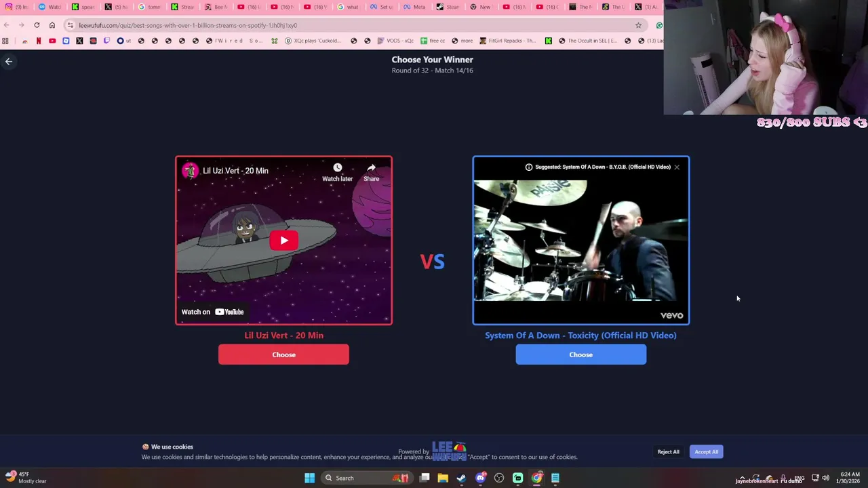Accept All cookies
This screenshot has height=488, width=868.
(706, 451)
